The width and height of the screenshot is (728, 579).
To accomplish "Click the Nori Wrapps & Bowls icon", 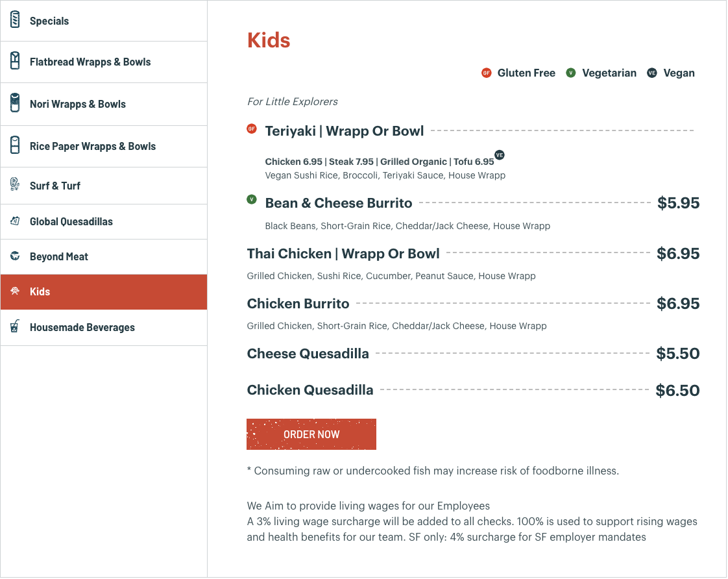I will point(15,104).
